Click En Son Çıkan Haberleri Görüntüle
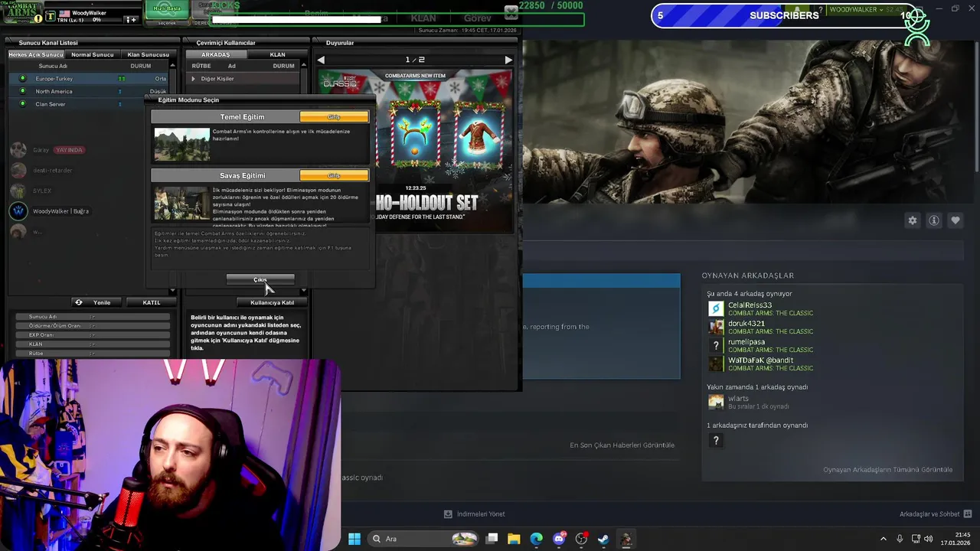This screenshot has width=980, height=551. pos(622,445)
